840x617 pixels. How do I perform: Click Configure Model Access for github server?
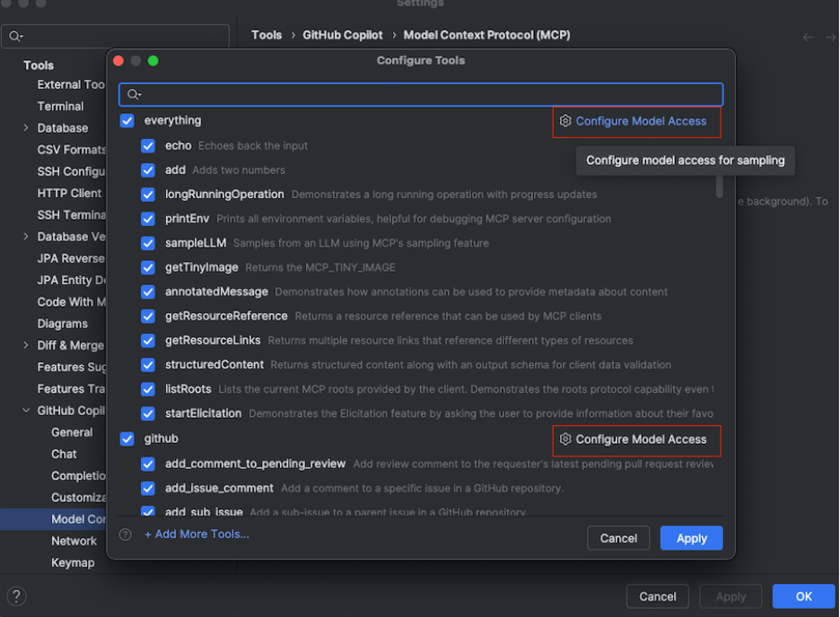[641, 439]
